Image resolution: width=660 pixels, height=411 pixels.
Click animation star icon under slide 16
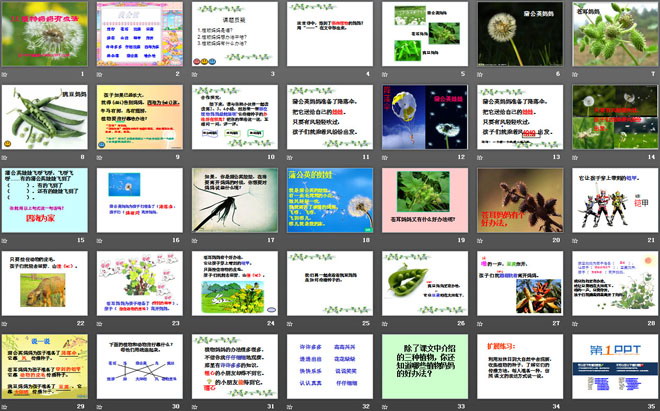pos(100,241)
